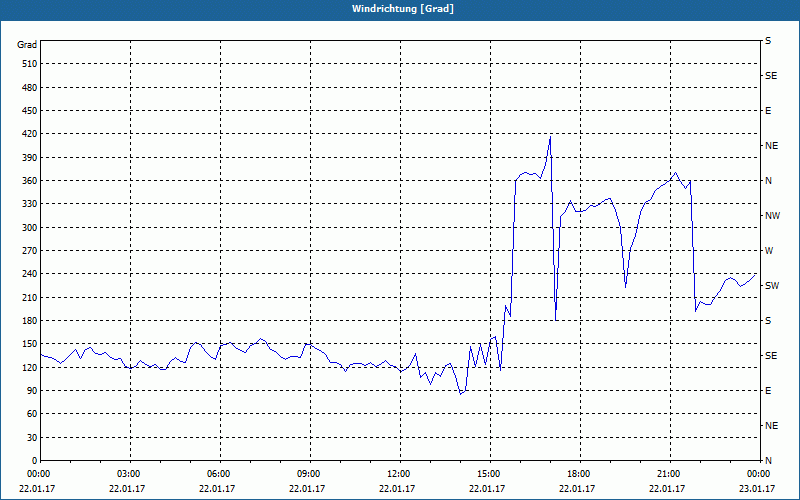The width and height of the screenshot is (800, 500).
Task: Click the "Grad" unit label on the left axis
Action: click(27, 45)
